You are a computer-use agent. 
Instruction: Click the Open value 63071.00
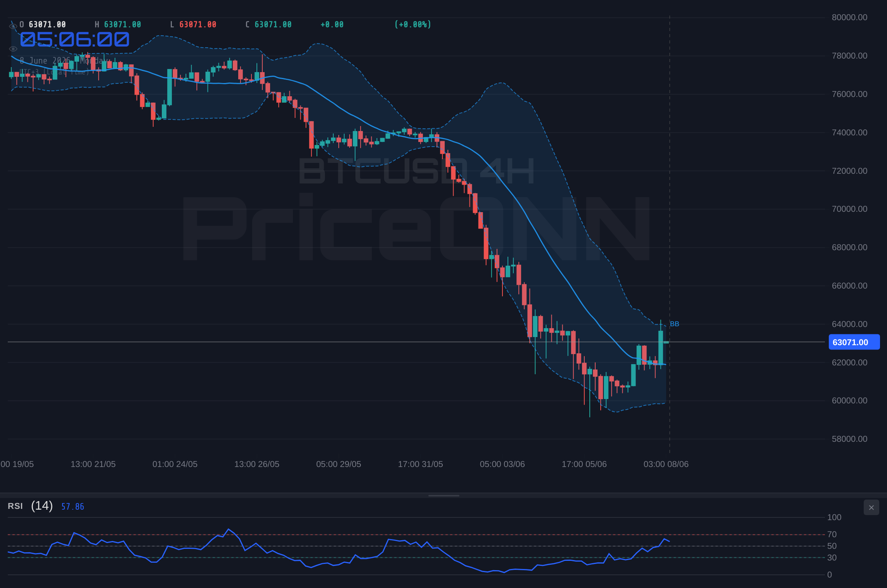[47, 24]
